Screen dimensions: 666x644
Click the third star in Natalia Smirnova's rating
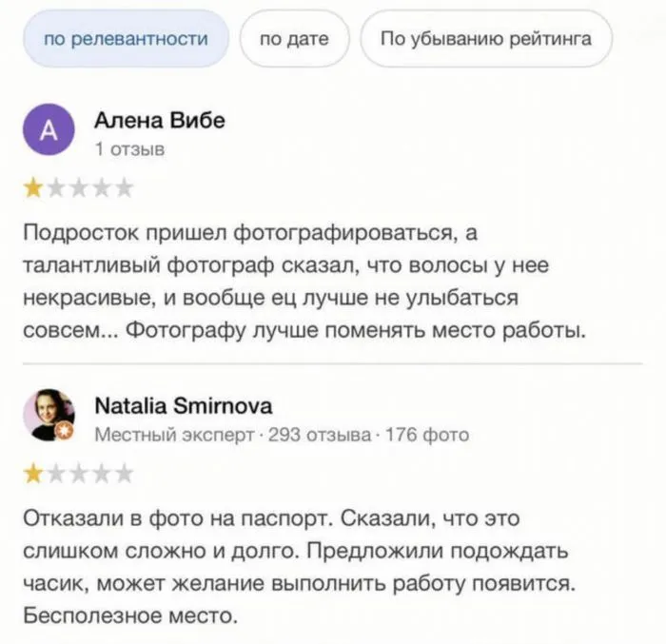(79, 473)
